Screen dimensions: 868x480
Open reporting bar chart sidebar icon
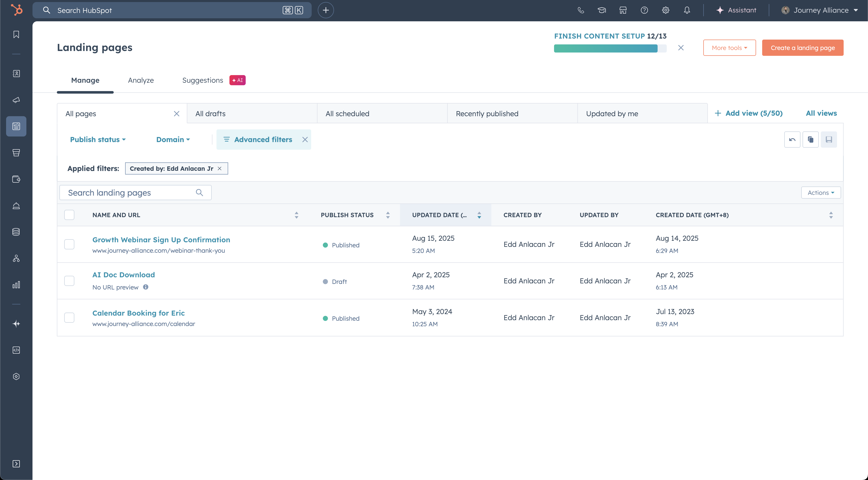pyautogui.click(x=16, y=285)
